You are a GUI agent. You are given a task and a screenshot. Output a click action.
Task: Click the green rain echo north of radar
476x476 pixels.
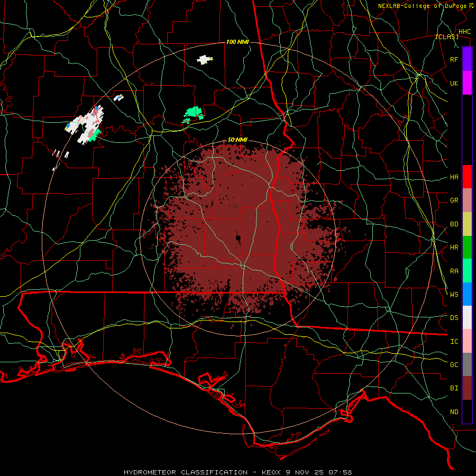tap(193, 115)
